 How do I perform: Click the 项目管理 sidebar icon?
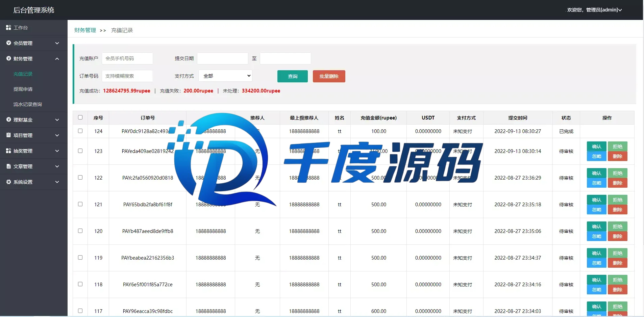(x=8, y=135)
